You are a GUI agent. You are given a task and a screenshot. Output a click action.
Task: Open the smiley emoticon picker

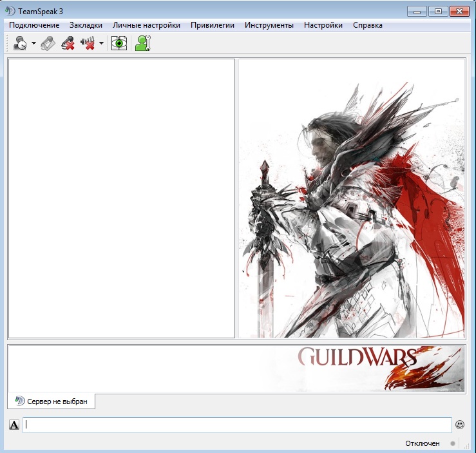(x=460, y=425)
